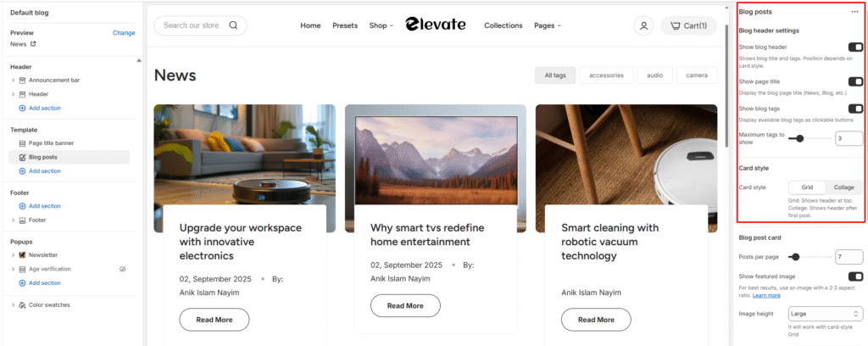Toggle age verification visibility eye icon
This screenshot has height=346, width=868.
(123, 269)
